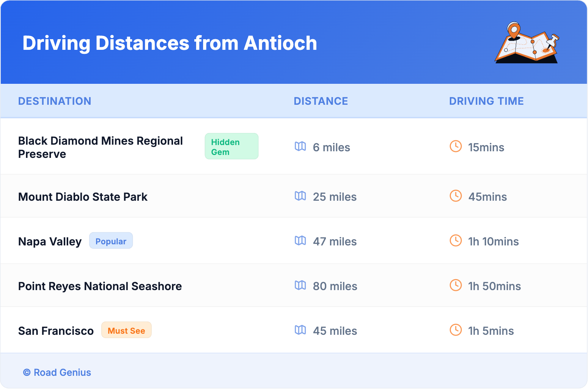Screen dimensions: 588x389
Task: Select the Mount Diablo State Park destination
Action: [83, 197]
